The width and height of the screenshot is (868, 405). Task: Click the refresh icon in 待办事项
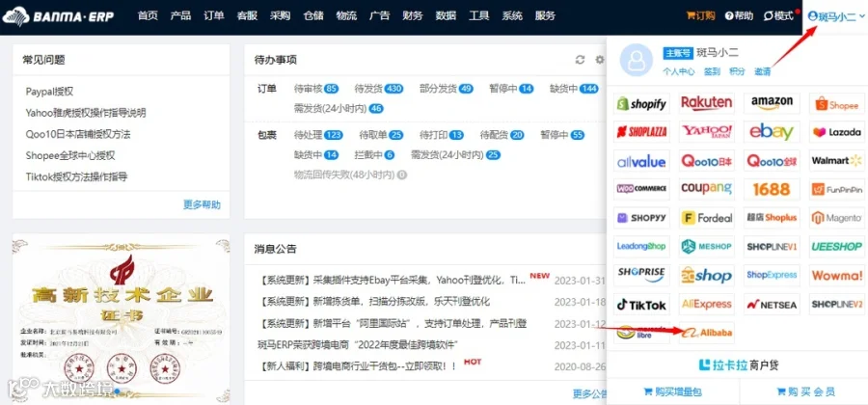click(x=581, y=60)
